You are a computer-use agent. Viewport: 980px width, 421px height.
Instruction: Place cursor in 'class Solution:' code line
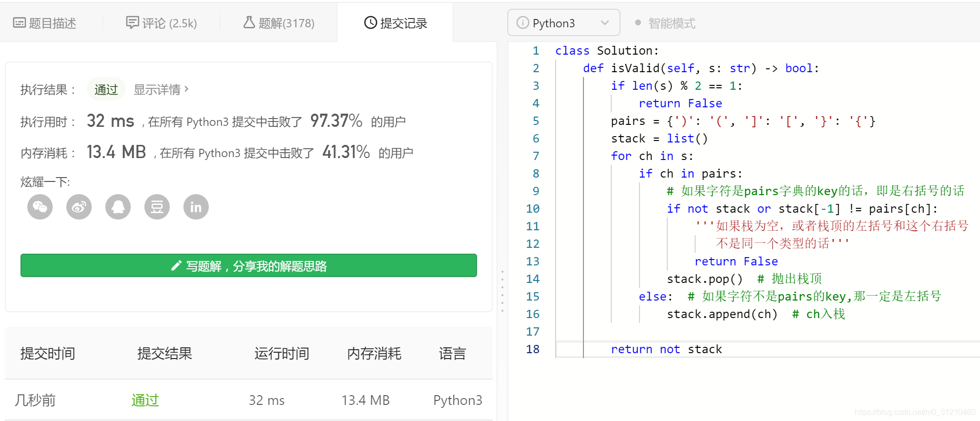click(x=607, y=51)
